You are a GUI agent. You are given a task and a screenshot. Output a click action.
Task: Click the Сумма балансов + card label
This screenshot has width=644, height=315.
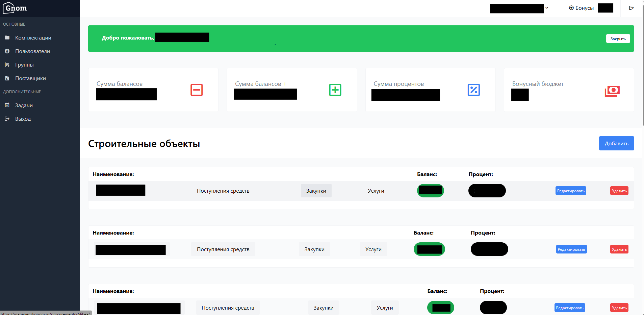point(261,84)
